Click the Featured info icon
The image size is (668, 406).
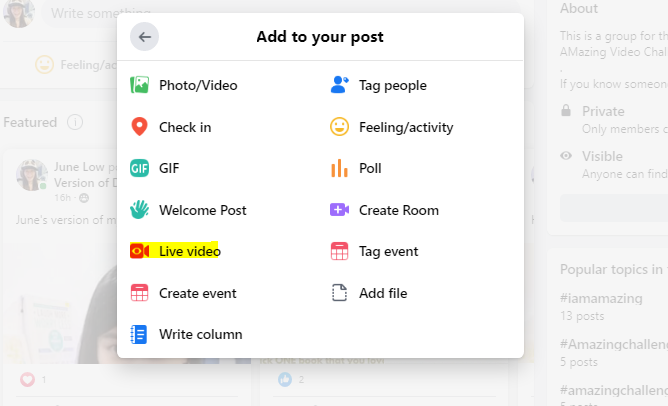tap(75, 122)
